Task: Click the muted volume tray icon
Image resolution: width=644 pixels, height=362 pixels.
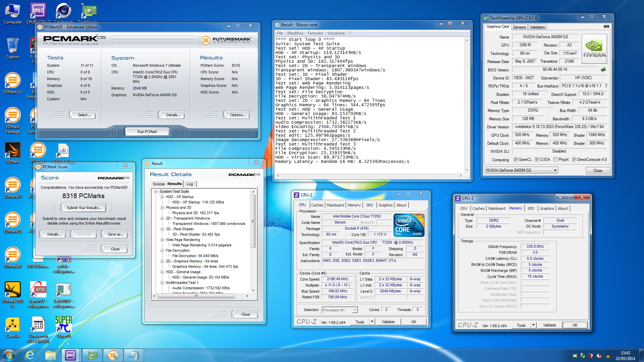Action: [x=599, y=356]
